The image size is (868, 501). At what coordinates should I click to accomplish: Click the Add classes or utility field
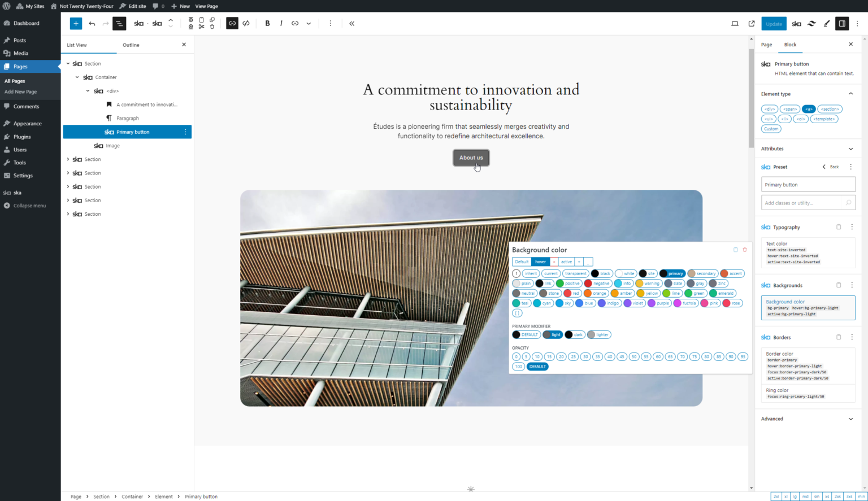pyautogui.click(x=802, y=203)
